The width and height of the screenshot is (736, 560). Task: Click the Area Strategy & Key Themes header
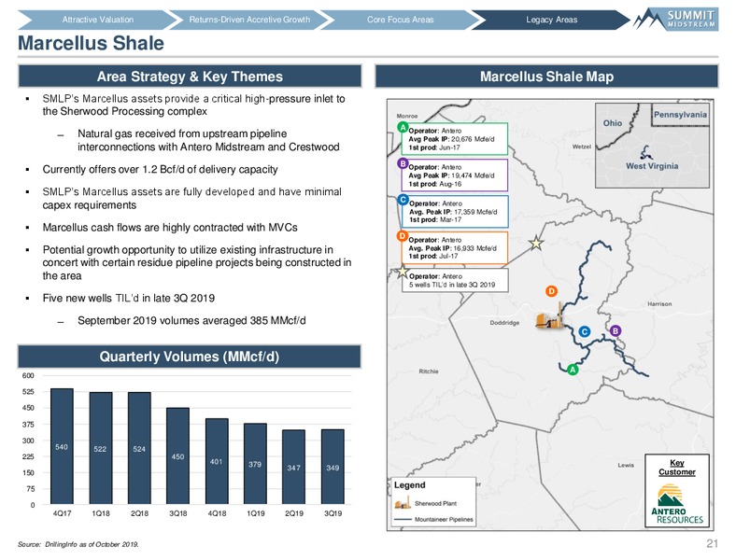point(190,77)
